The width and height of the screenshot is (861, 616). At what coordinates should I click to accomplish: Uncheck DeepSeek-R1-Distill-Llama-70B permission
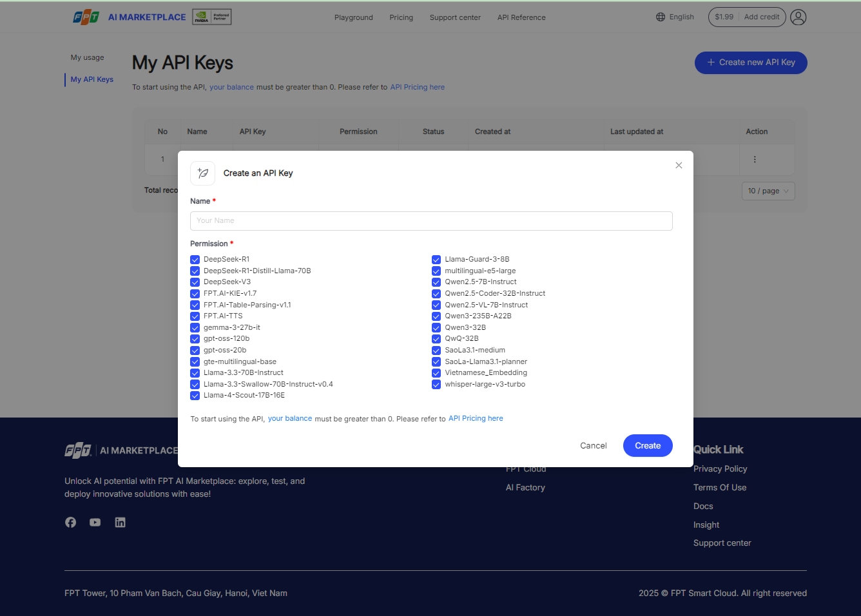pos(195,271)
